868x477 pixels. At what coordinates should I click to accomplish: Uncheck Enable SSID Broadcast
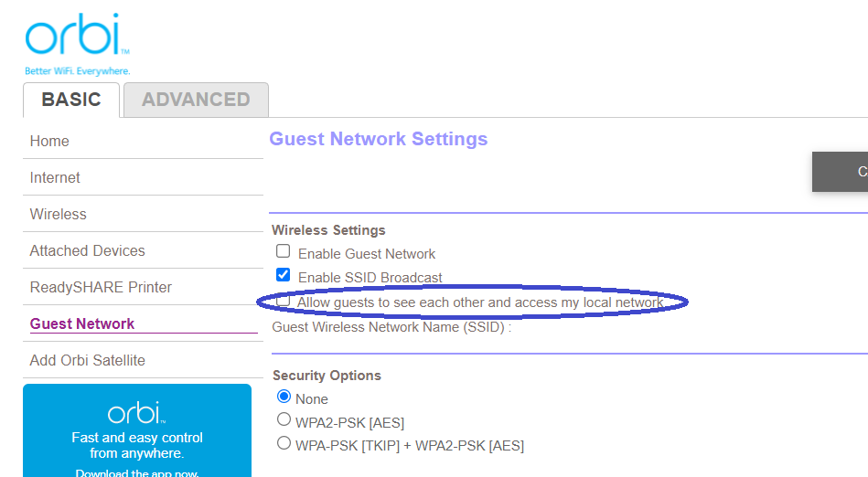pos(283,274)
